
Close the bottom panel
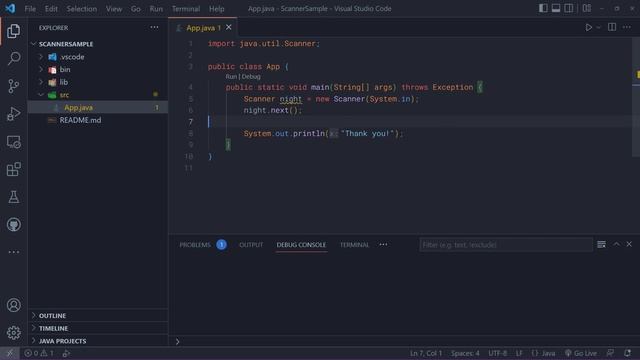tap(629, 244)
